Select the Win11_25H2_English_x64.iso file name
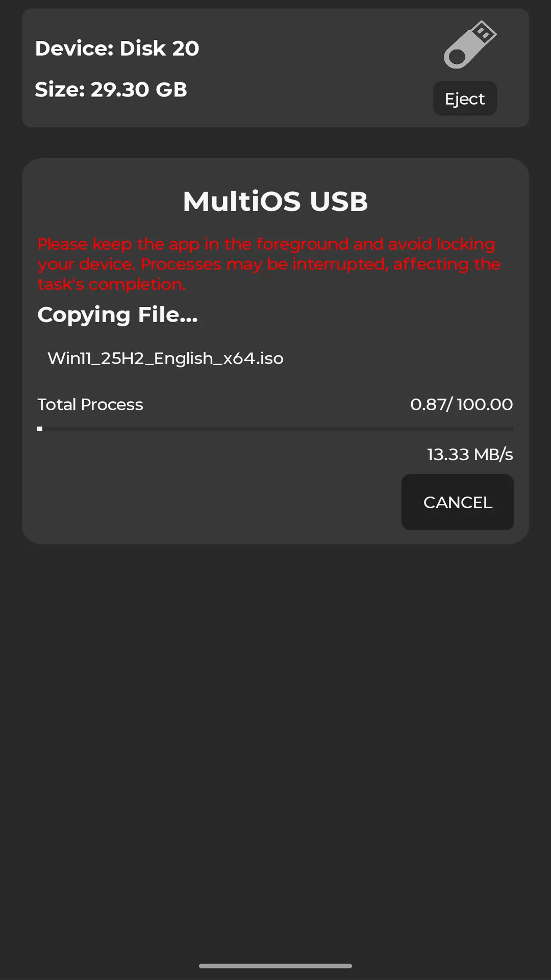Image resolution: width=551 pixels, height=980 pixels. click(x=165, y=358)
